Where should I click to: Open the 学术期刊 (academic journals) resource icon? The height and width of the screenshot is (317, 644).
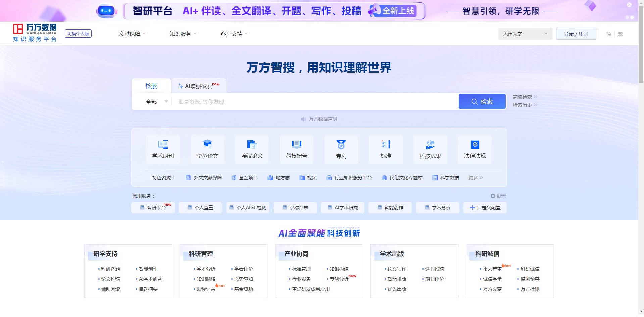point(163,149)
